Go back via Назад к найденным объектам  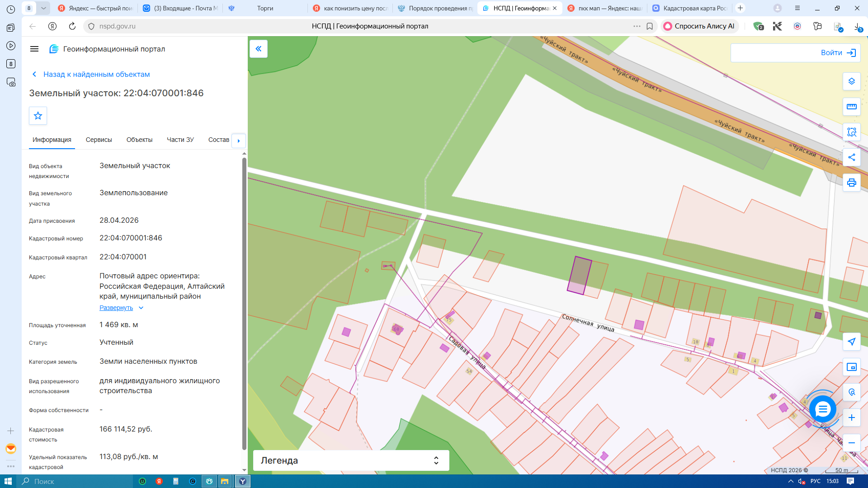point(91,74)
